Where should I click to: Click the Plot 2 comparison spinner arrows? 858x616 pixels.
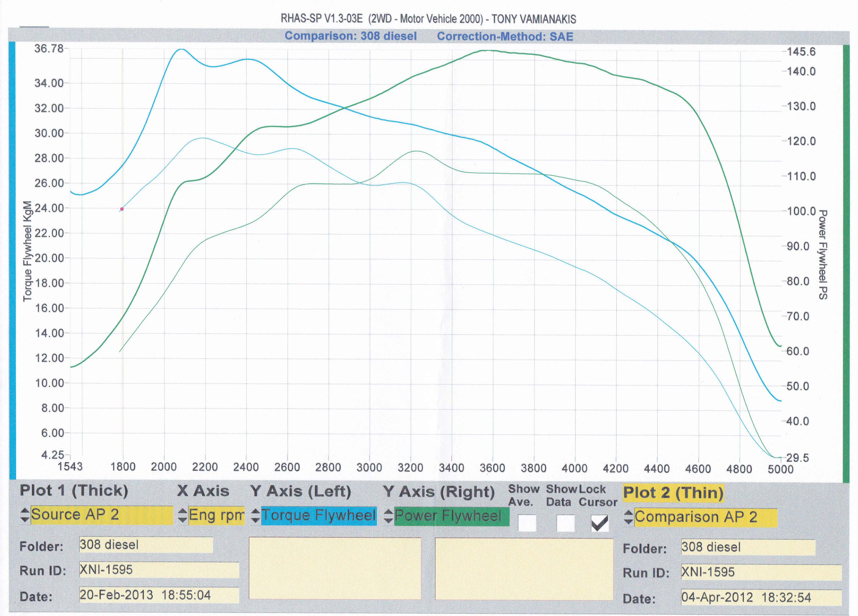point(628,517)
